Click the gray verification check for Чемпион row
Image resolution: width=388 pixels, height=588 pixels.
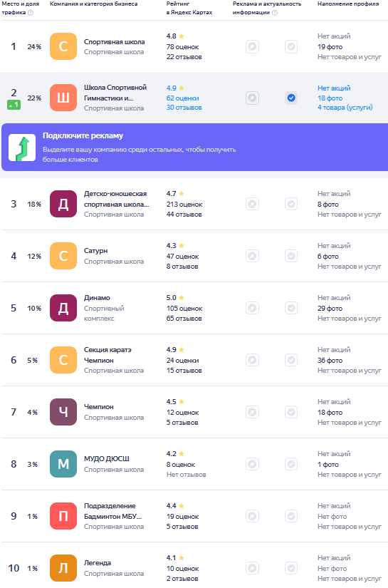[x=291, y=412]
